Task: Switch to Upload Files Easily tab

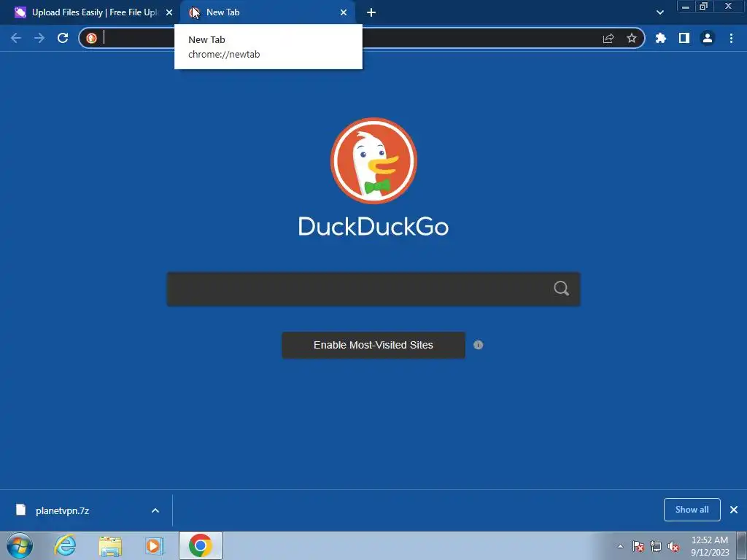Action: pos(90,13)
